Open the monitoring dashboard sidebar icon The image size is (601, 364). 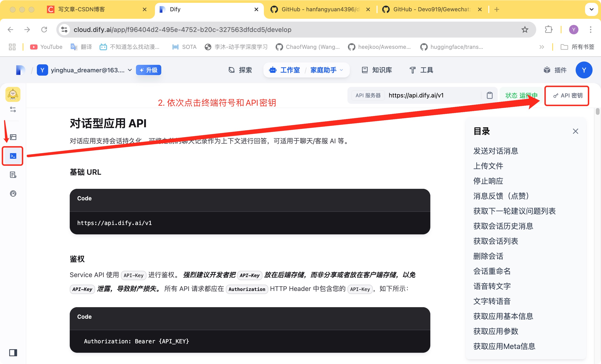13,194
